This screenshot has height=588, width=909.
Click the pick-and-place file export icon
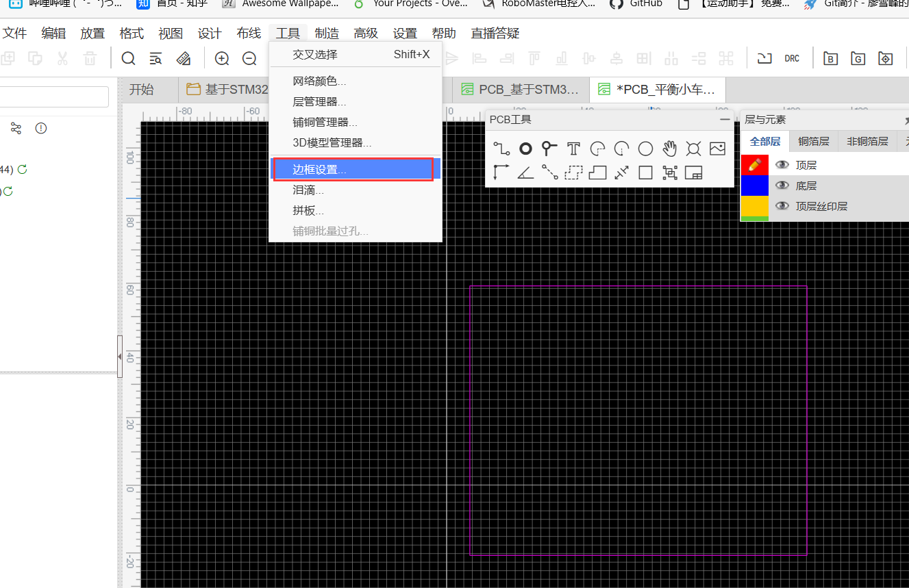pyautogui.click(x=885, y=58)
